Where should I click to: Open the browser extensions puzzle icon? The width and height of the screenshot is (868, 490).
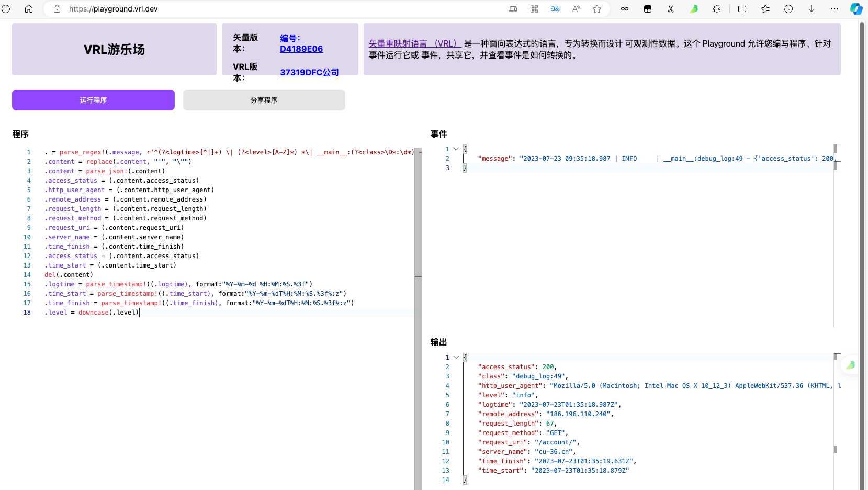pyautogui.click(x=717, y=9)
